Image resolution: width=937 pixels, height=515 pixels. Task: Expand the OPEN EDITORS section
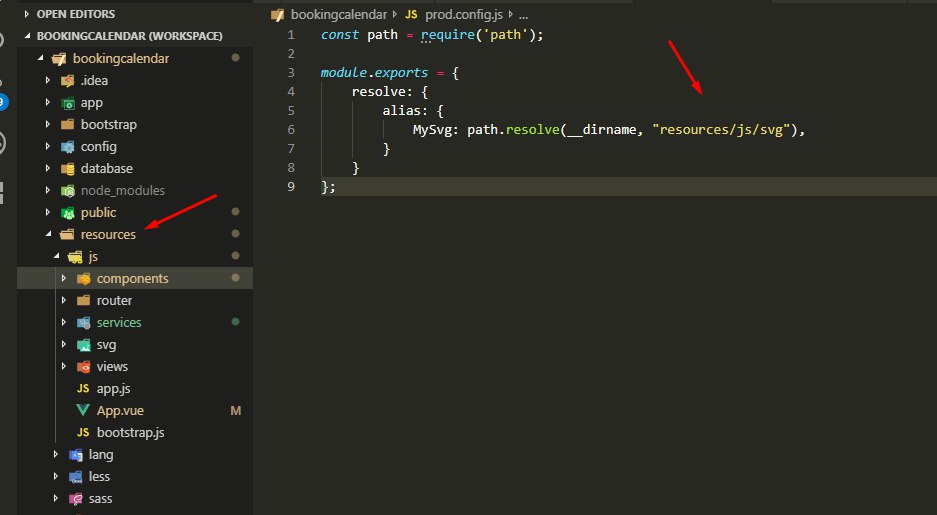tap(26, 14)
